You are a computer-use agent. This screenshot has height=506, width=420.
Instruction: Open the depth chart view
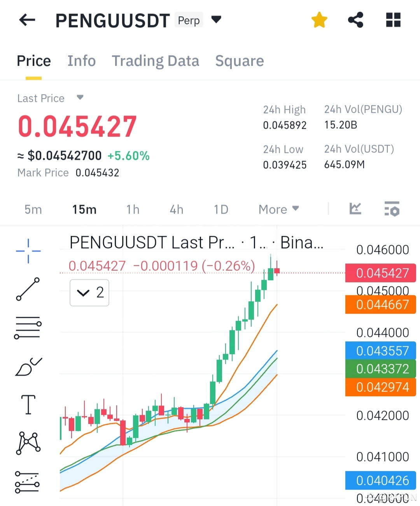355,209
